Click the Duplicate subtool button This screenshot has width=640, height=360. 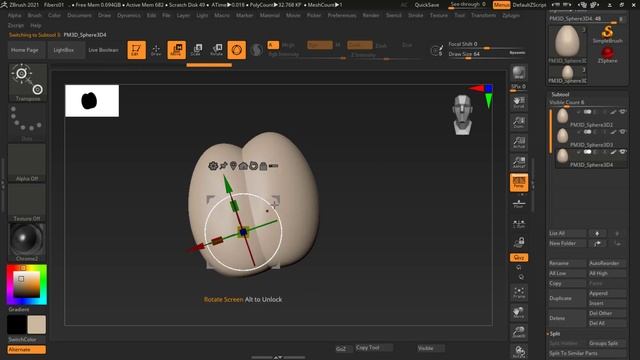(567, 298)
